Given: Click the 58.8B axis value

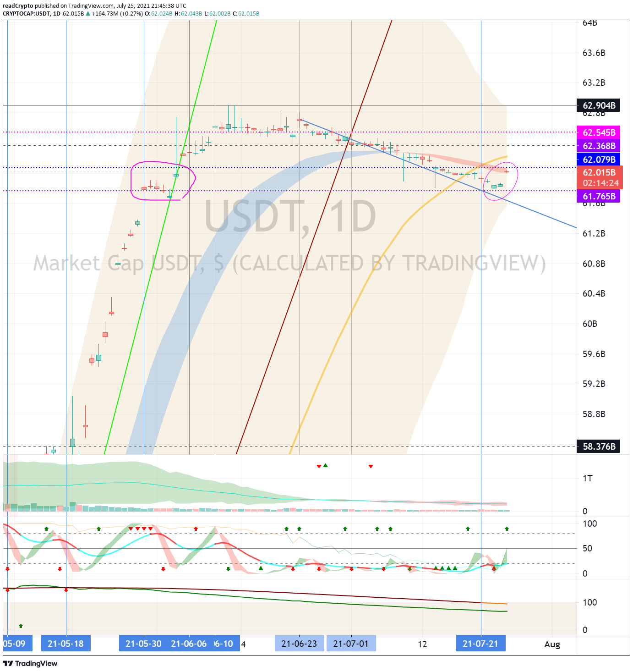Looking at the screenshot, I should 594,414.
